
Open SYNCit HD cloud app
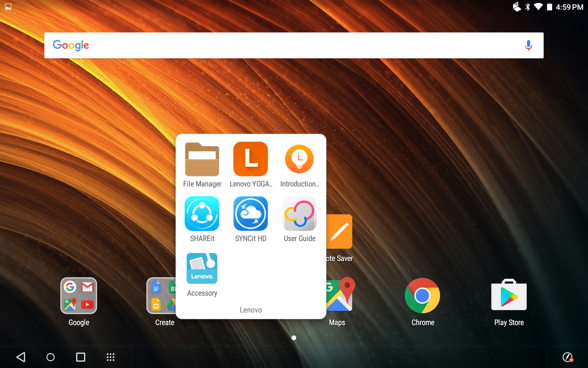click(251, 214)
